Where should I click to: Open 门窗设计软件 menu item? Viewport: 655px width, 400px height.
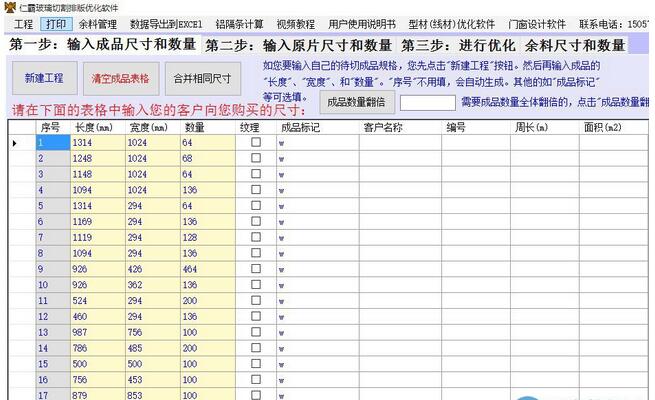click(537, 24)
